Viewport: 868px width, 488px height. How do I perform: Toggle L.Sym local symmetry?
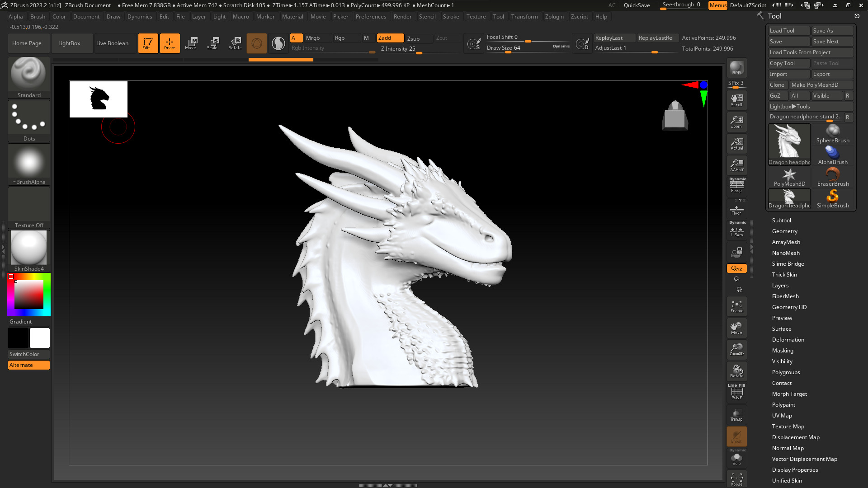click(736, 230)
